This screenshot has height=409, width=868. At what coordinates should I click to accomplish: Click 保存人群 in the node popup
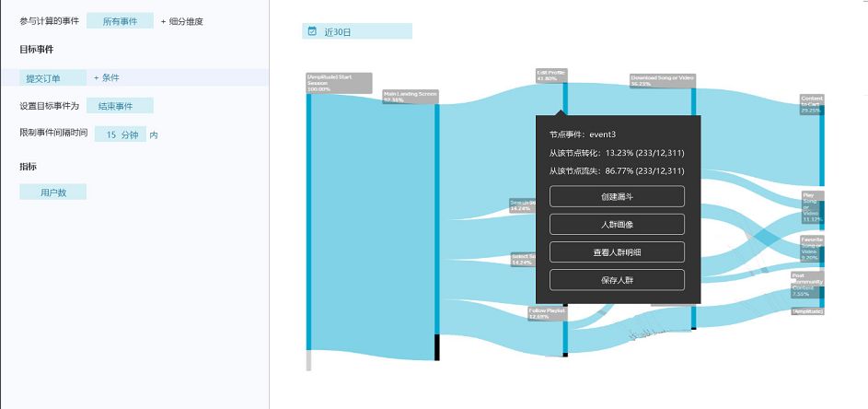pyautogui.click(x=617, y=280)
